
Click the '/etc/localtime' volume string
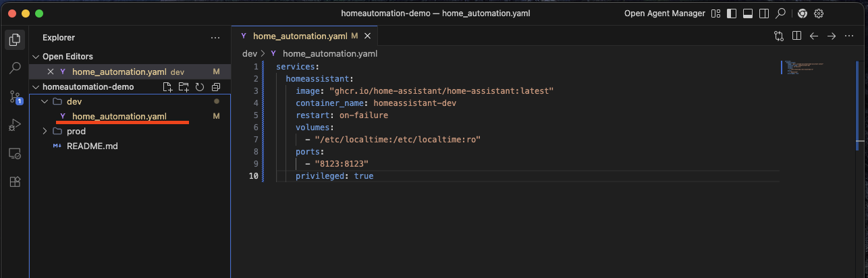(x=398, y=140)
